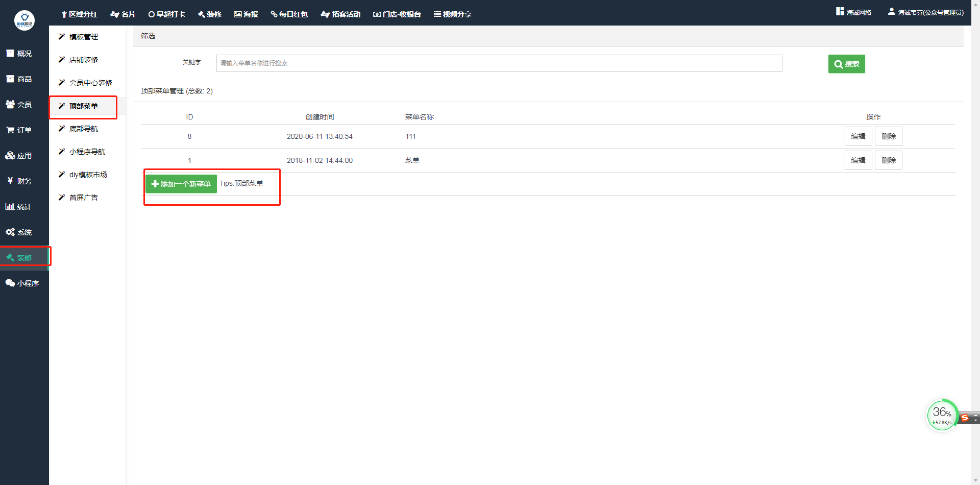Screen dimensions: 980x485
Task: Click the green 搜索 search button
Action: [x=847, y=64]
